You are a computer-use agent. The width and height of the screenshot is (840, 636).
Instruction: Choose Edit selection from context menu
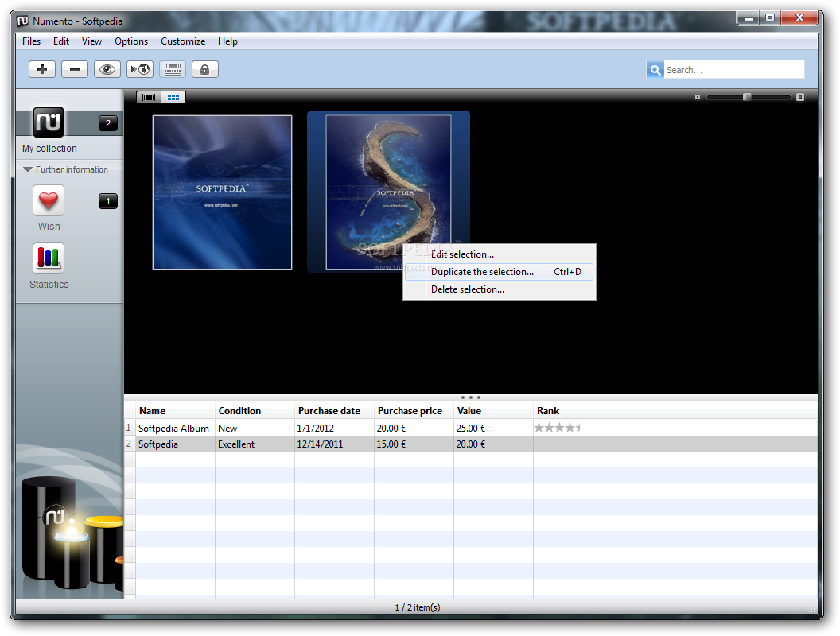click(500, 254)
